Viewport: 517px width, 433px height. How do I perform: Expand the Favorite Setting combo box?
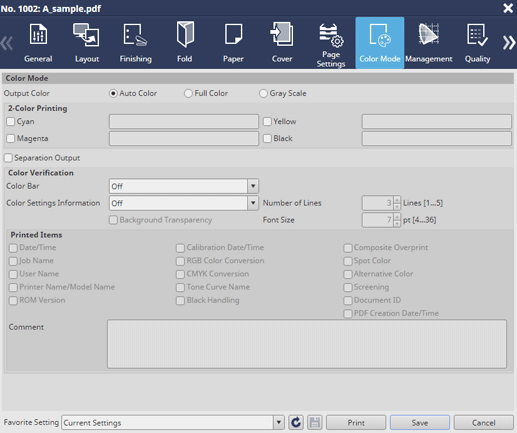pos(278,423)
